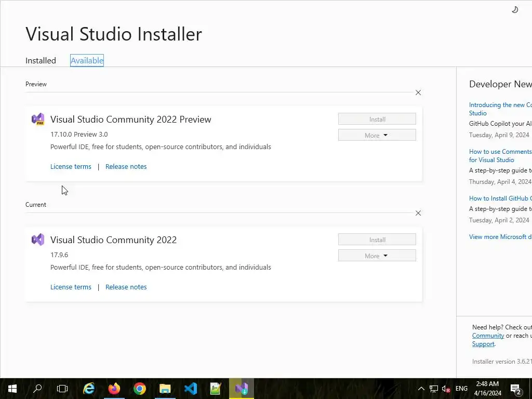This screenshot has width=532, height=399.
Task: Launch Internet Explorer from taskbar
Action: [89, 389]
